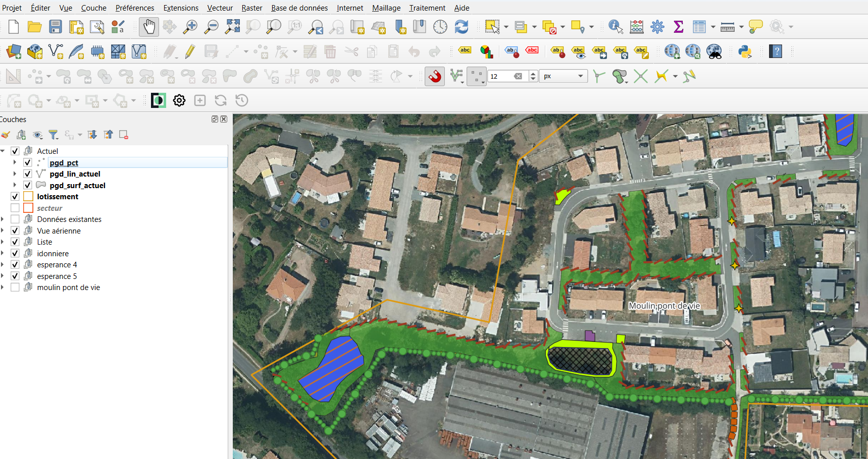Open Data Source Manager
This screenshot has width=868, height=459.
(x=14, y=51)
